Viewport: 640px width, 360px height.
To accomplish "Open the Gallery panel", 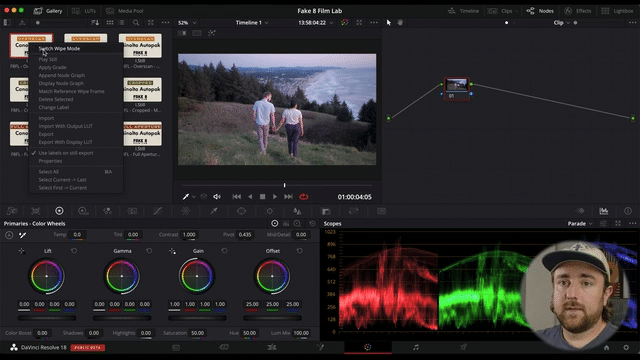I will (x=48, y=11).
